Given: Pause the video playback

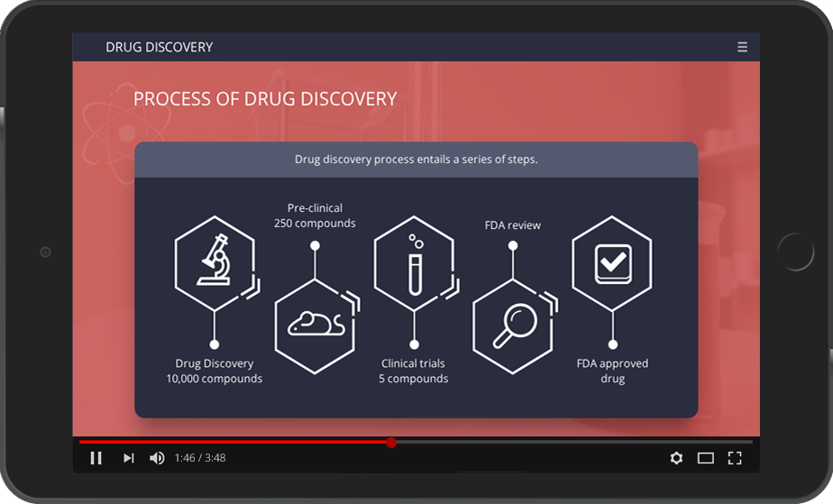Looking at the screenshot, I should click(96, 458).
